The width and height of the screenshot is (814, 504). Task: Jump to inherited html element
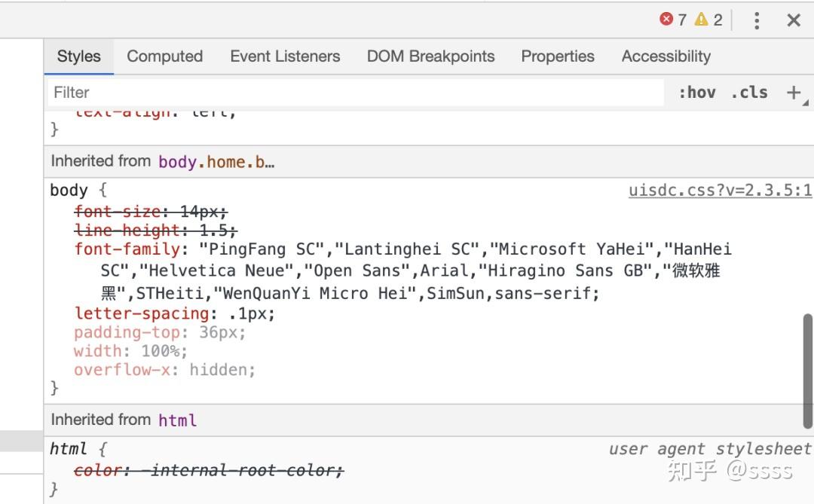tap(177, 420)
